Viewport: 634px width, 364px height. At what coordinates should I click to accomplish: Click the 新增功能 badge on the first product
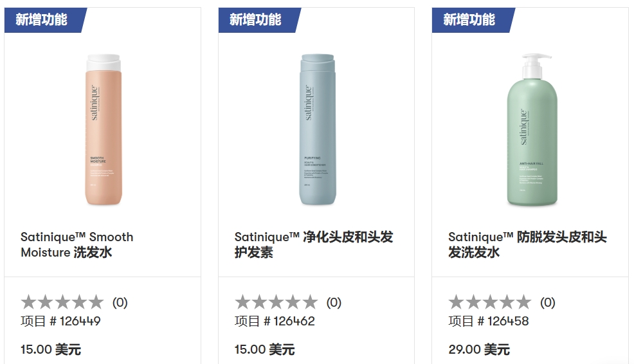(42, 19)
